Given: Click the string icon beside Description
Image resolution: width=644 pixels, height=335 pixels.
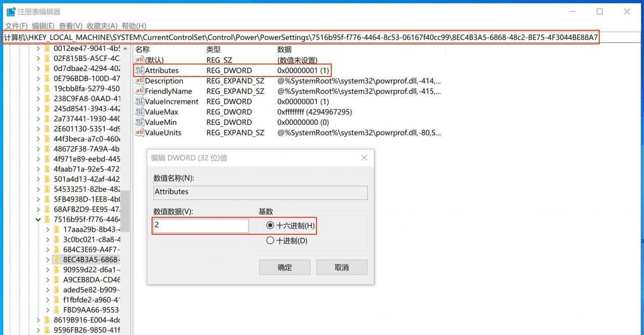Looking at the screenshot, I should click(139, 81).
